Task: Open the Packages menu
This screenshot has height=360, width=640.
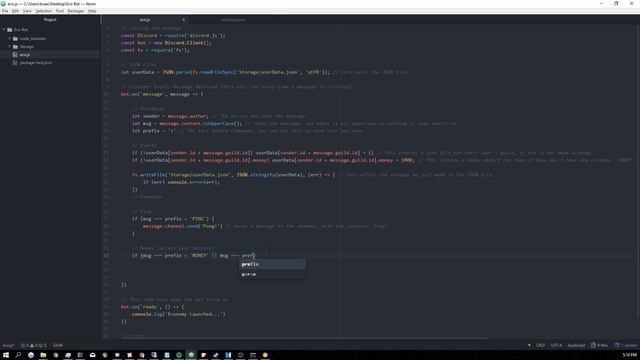Action: (x=76, y=11)
